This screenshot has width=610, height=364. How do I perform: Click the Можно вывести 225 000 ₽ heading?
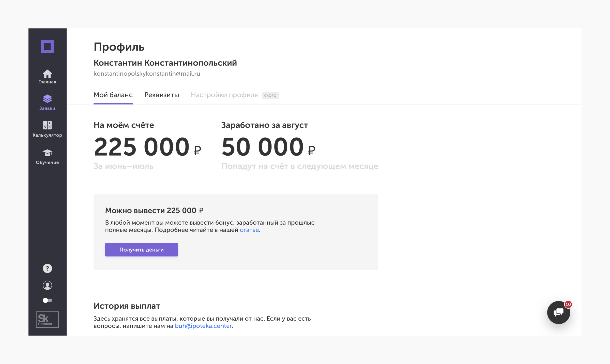(154, 210)
